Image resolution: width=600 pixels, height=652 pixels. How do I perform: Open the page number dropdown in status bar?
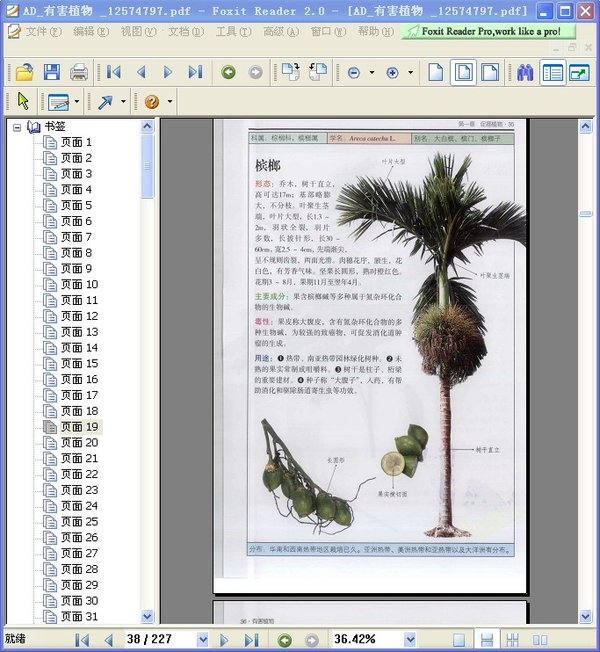(x=203, y=639)
